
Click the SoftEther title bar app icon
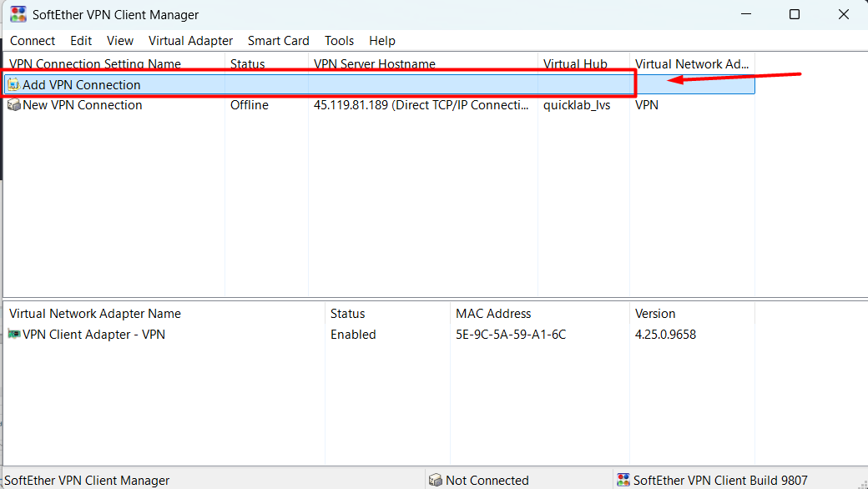(x=18, y=15)
